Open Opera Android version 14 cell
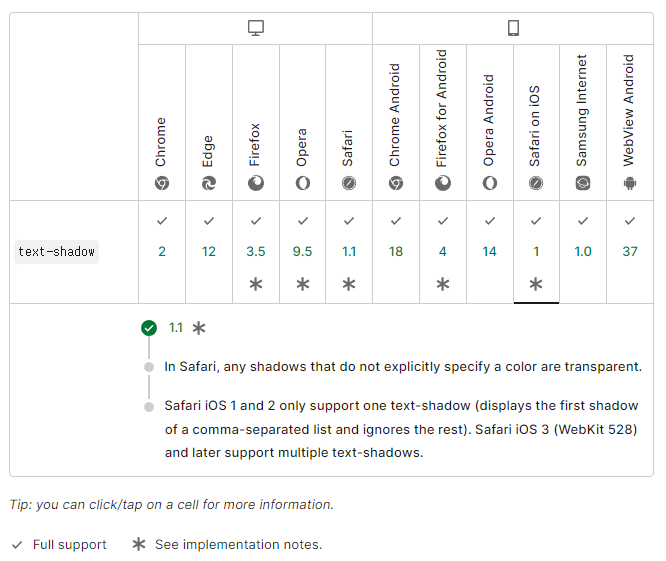The image size is (666, 561). (x=490, y=252)
